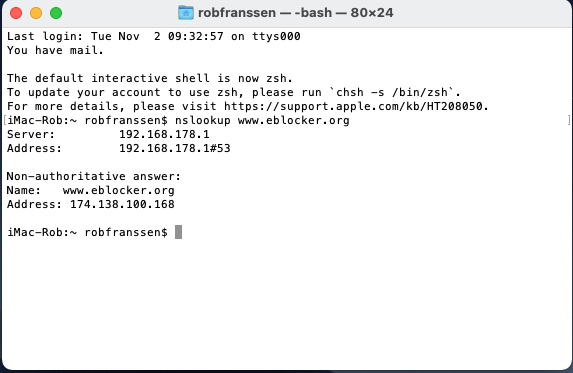Viewport: 573px width, 373px height.
Task: Click the window title 'robfranssen — -bash — 80×24'
Action: pos(295,13)
